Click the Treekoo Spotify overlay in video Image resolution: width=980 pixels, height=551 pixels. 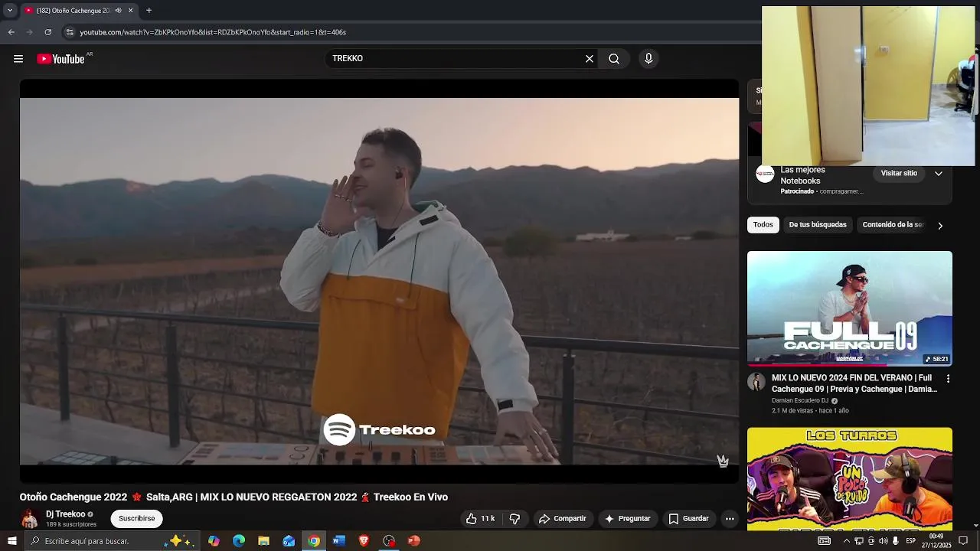click(380, 430)
